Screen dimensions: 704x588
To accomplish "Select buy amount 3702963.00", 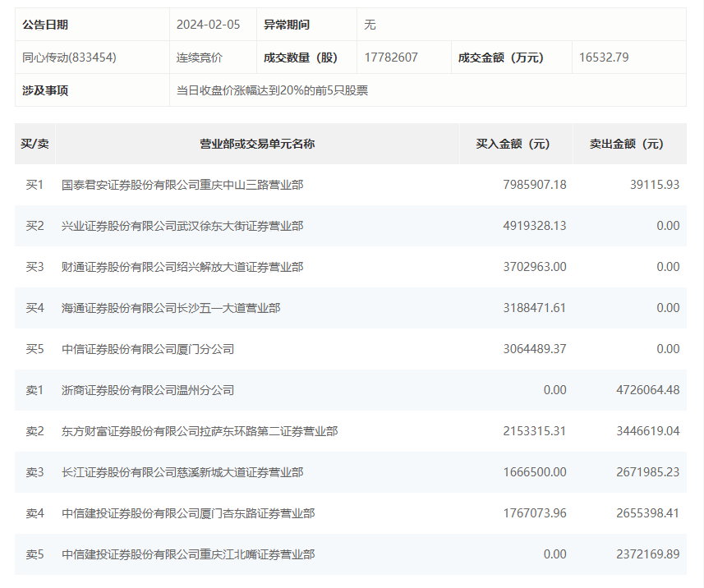I will point(535,267).
